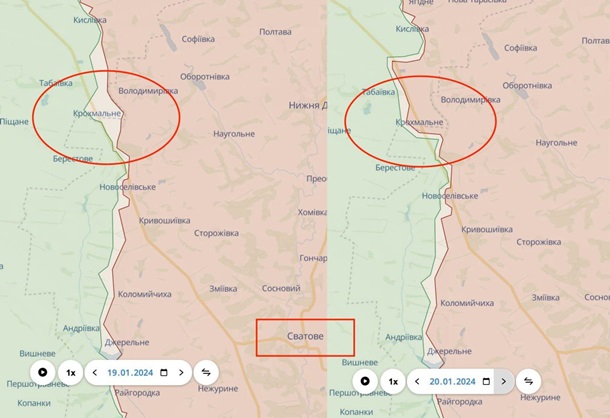
Task: Change 1x playback speed on left map
Action: pyautogui.click(x=70, y=372)
